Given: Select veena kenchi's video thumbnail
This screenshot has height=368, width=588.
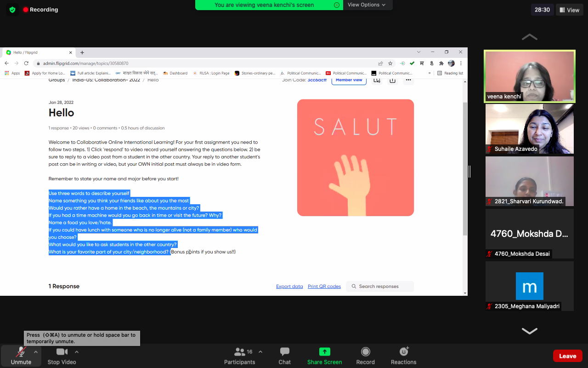Looking at the screenshot, I should pos(529,76).
